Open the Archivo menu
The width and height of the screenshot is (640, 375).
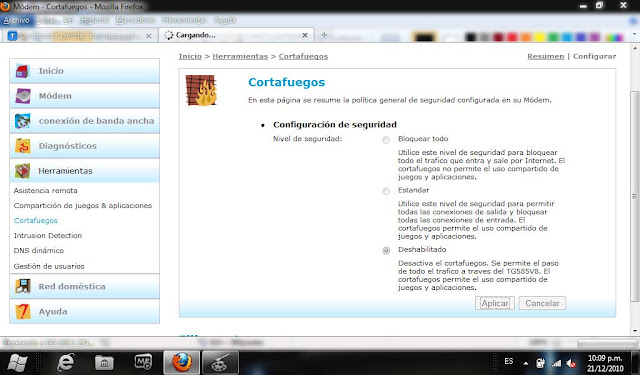click(16, 20)
